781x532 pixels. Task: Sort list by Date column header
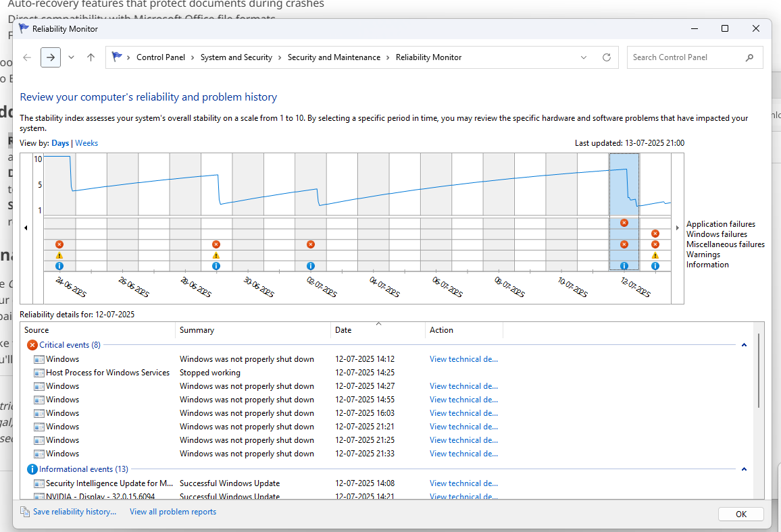(378, 330)
